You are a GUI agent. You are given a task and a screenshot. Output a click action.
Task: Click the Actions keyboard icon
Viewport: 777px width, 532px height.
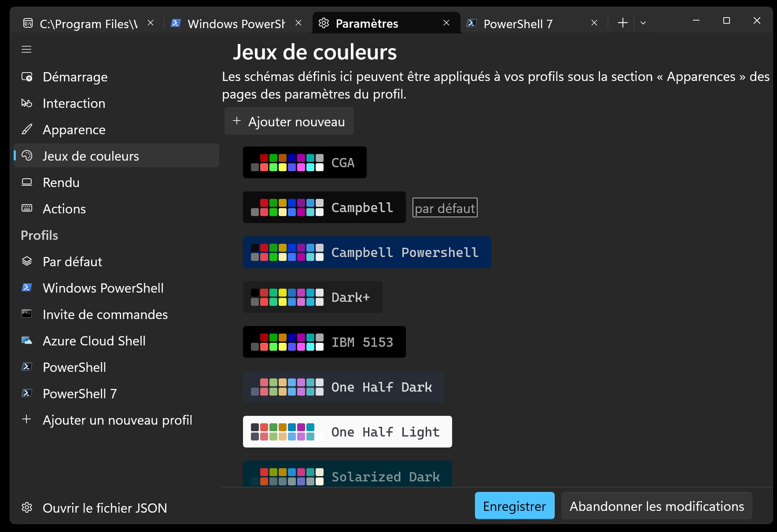click(x=27, y=208)
